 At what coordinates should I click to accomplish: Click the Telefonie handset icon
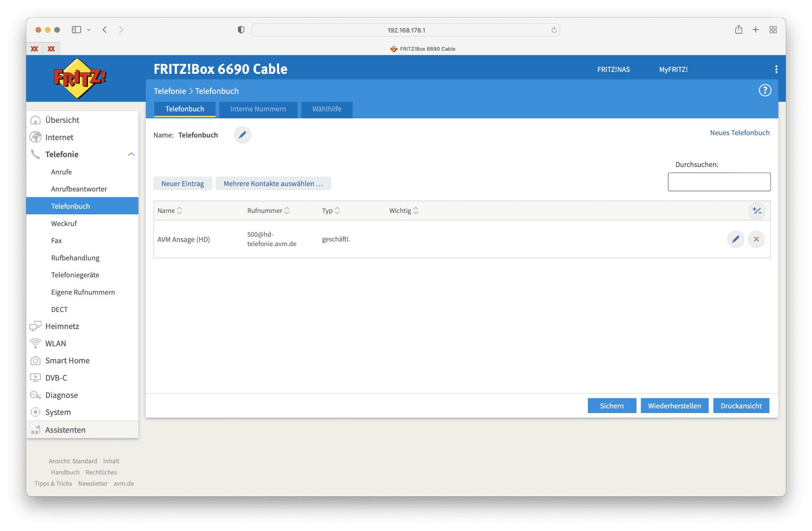click(x=36, y=154)
